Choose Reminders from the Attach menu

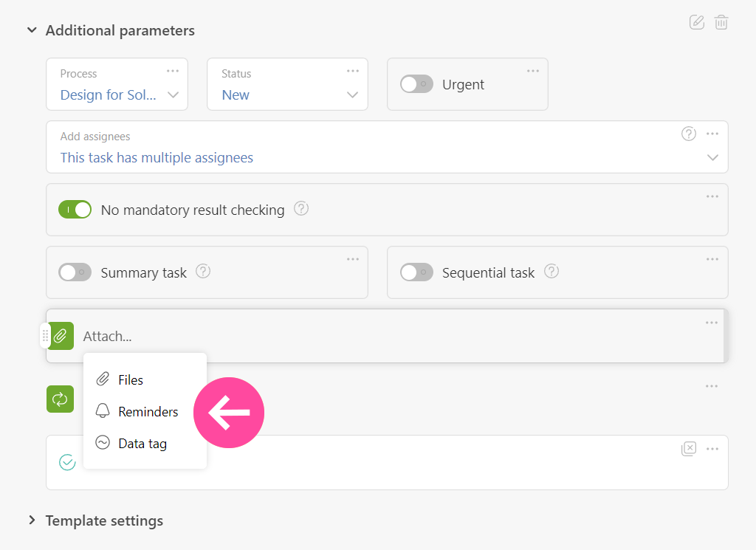tap(145, 412)
